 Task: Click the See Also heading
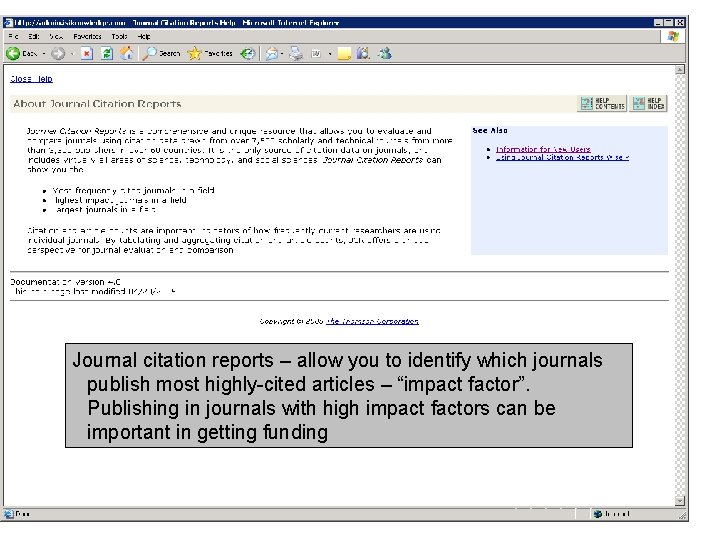point(490,130)
